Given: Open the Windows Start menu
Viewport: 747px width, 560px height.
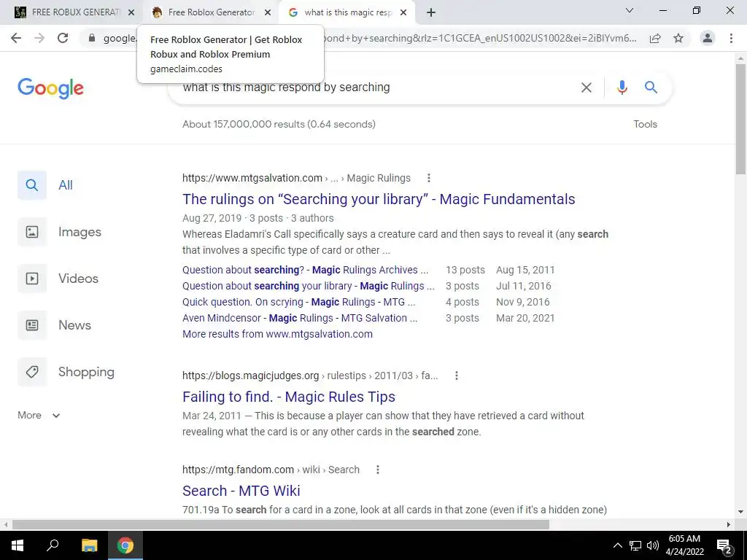Looking at the screenshot, I should coord(18,545).
